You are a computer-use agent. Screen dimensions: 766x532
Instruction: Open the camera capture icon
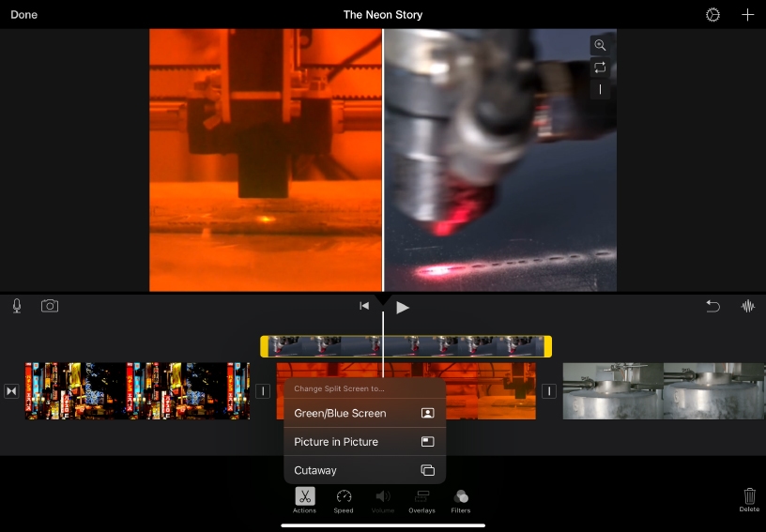(50, 306)
